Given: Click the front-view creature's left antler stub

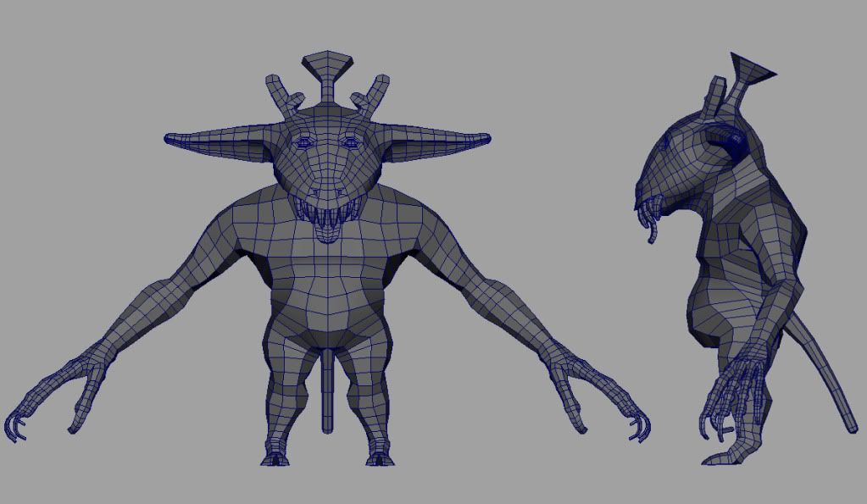Looking at the screenshot, I should pyautogui.click(x=280, y=91).
